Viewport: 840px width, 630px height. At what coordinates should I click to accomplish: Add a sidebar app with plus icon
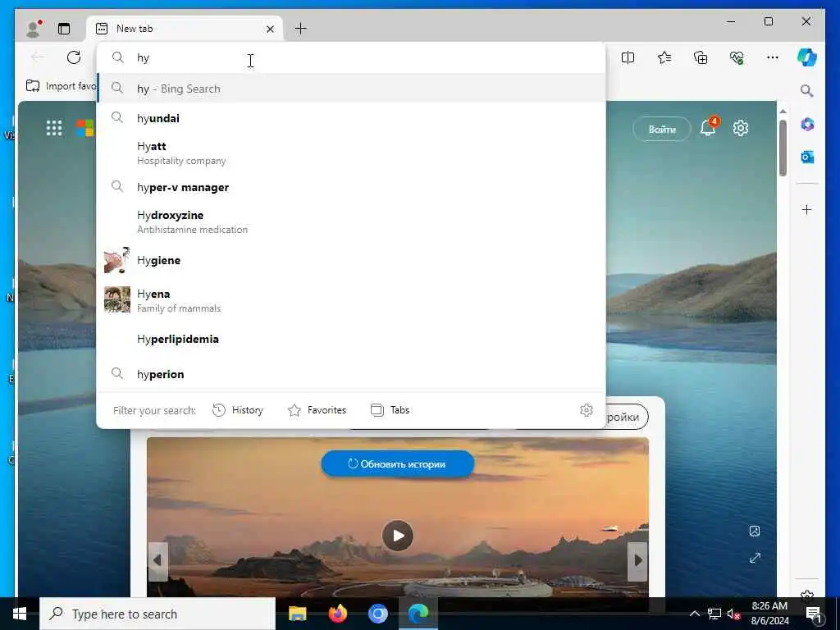pos(807,209)
